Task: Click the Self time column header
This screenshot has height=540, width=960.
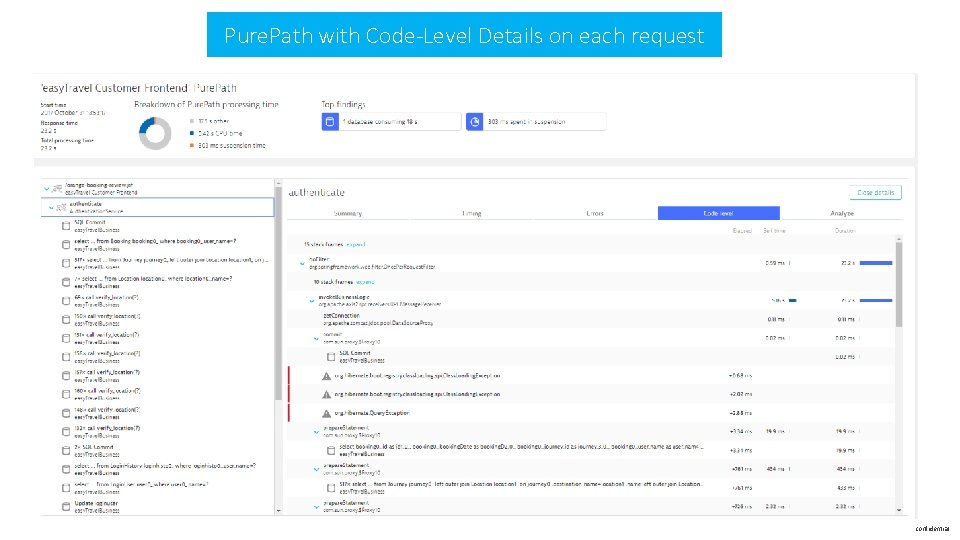Action: (x=774, y=231)
